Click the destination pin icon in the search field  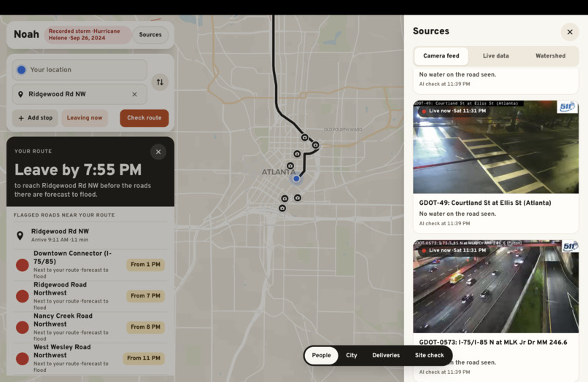tap(20, 95)
